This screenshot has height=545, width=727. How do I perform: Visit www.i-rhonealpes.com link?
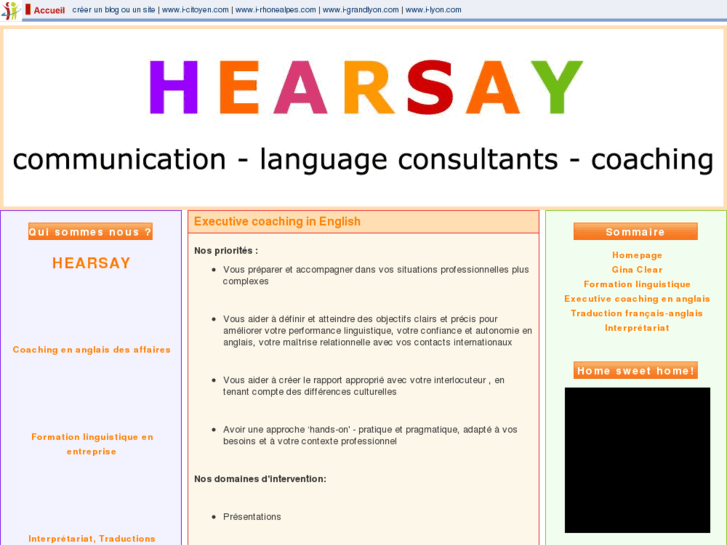275,10
